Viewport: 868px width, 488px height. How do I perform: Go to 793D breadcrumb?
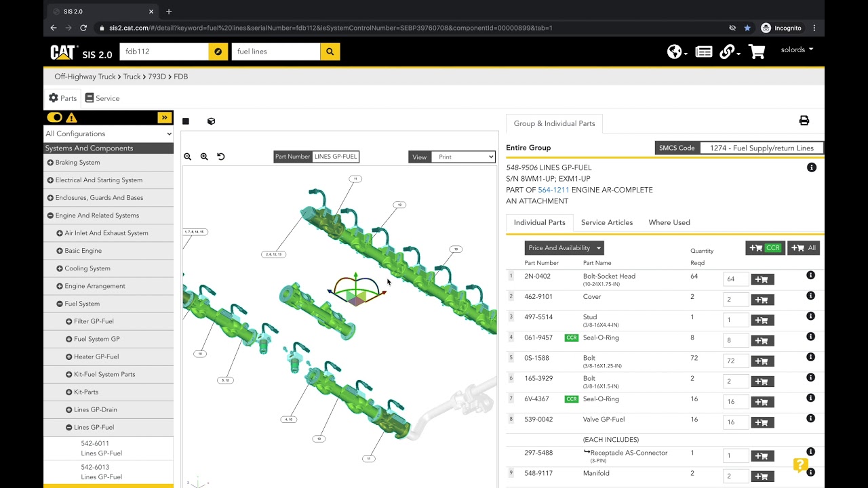pos(157,77)
